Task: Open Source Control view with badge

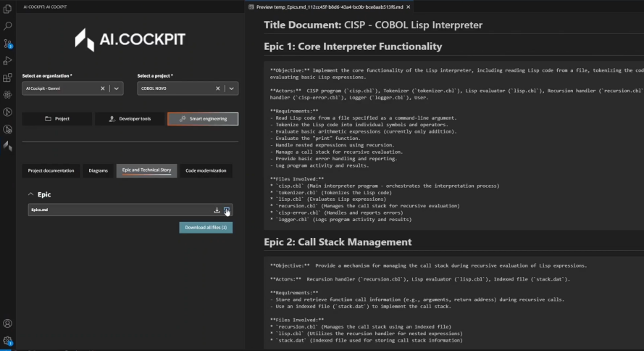Action: [x=7, y=44]
